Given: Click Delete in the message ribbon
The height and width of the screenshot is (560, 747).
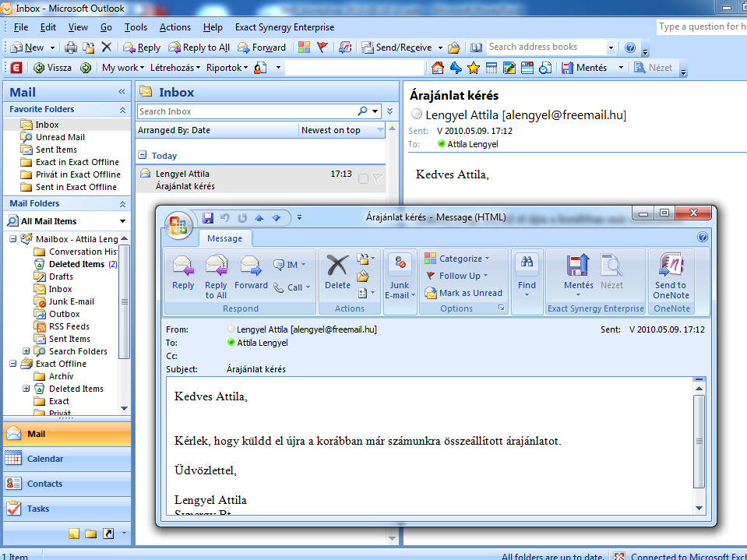Looking at the screenshot, I should click(x=337, y=273).
